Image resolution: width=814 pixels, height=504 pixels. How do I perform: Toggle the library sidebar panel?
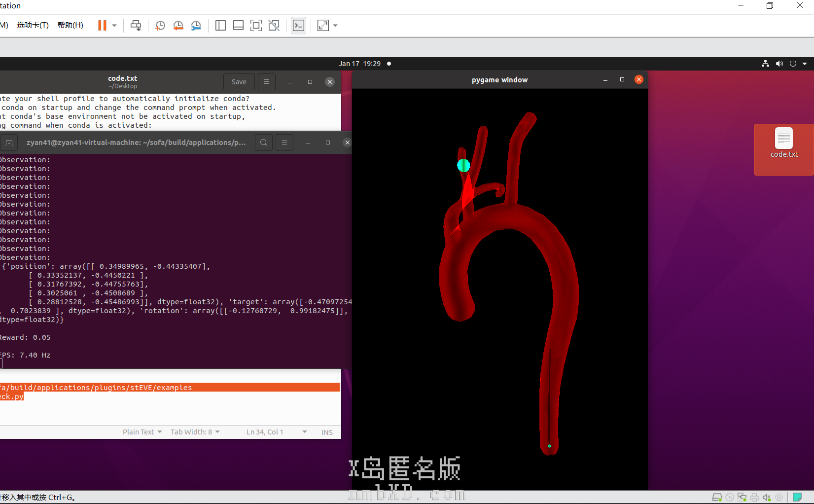tap(220, 26)
